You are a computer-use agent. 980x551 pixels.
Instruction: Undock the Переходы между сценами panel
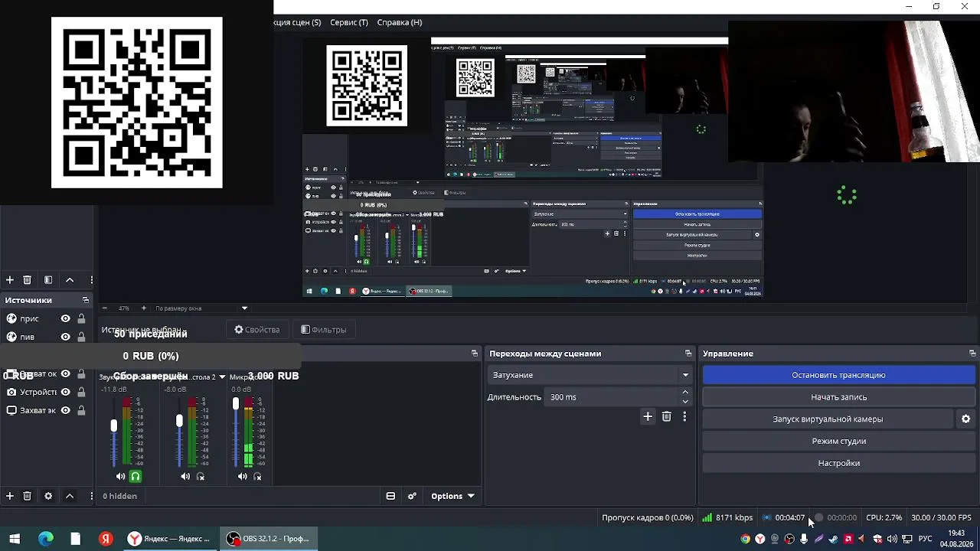[688, 354]
